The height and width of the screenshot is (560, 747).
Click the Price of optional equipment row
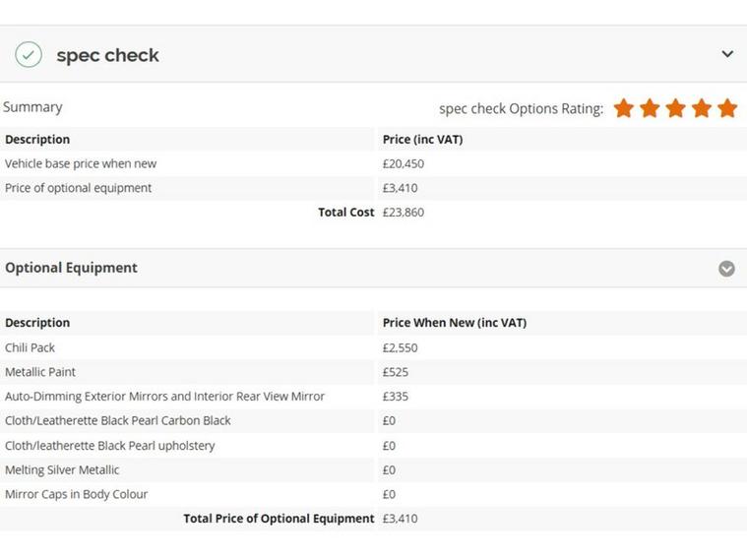coord(374,188)
